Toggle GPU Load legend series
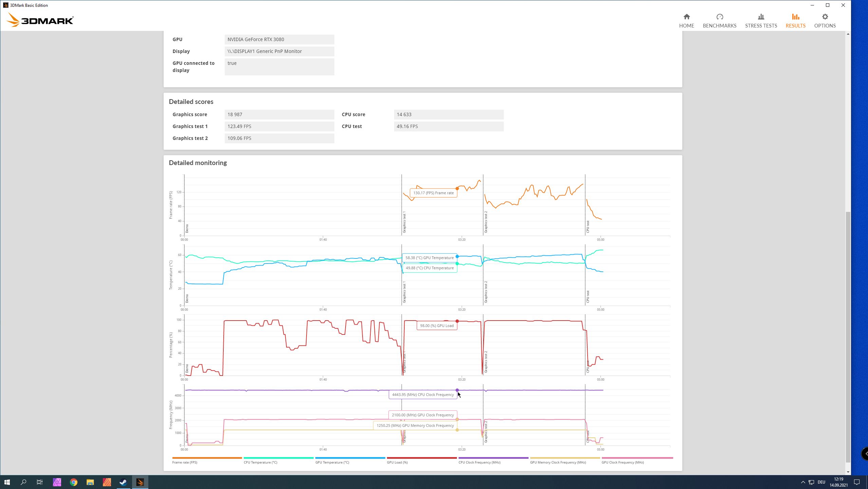Screen dimensions: 868x489 coord(397,462)
